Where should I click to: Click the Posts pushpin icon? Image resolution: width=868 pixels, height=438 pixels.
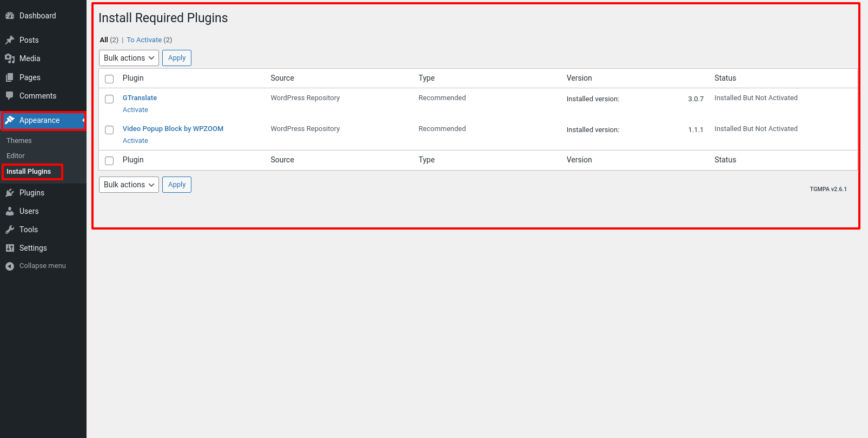10,40
